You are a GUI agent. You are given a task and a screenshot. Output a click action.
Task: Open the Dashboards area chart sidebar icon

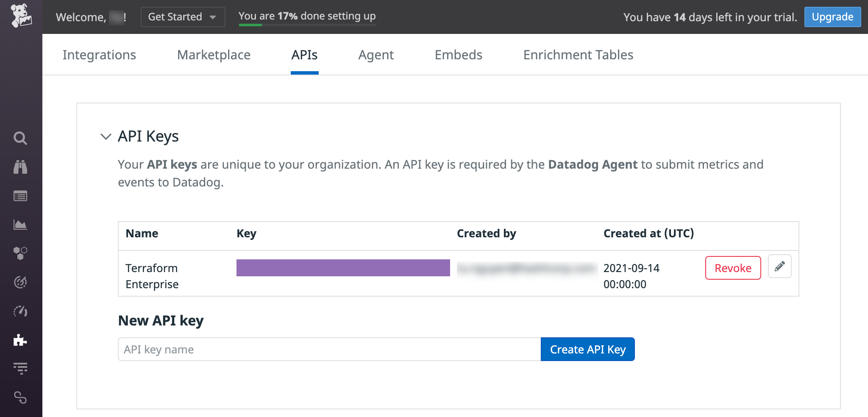tap(20, 225)
